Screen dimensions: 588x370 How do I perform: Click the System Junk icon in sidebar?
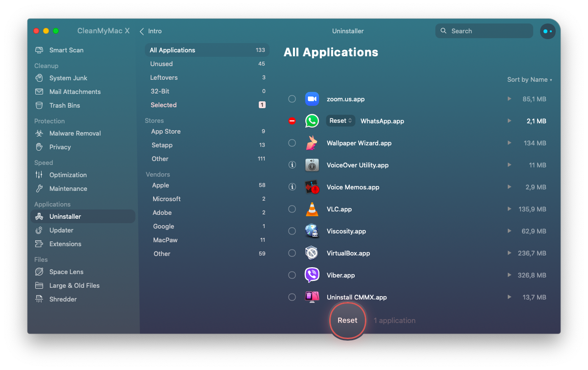tap(39, 78)
